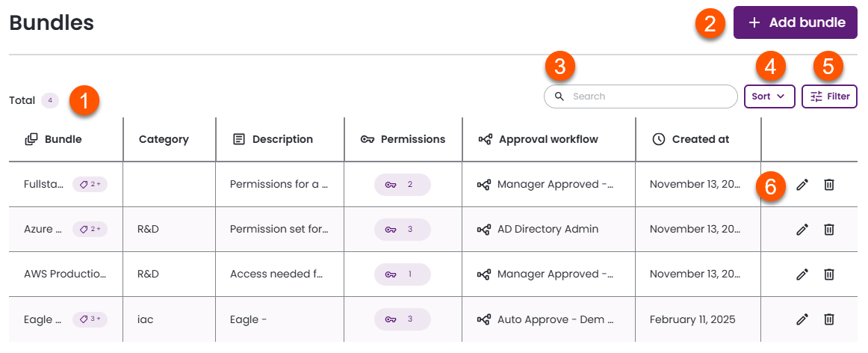Open the Filter options
868x353 pixels.
[x=829, y=96]
